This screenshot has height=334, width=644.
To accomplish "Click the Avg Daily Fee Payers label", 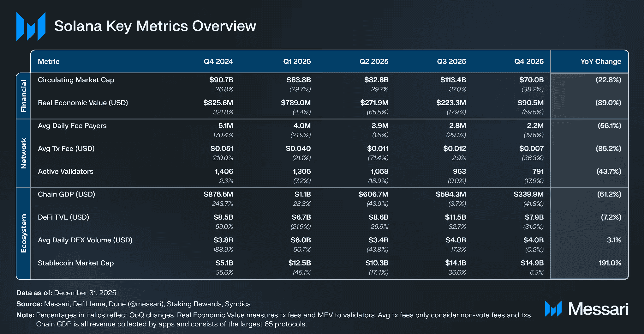I will pyautogui.click(x=72, y=126).
